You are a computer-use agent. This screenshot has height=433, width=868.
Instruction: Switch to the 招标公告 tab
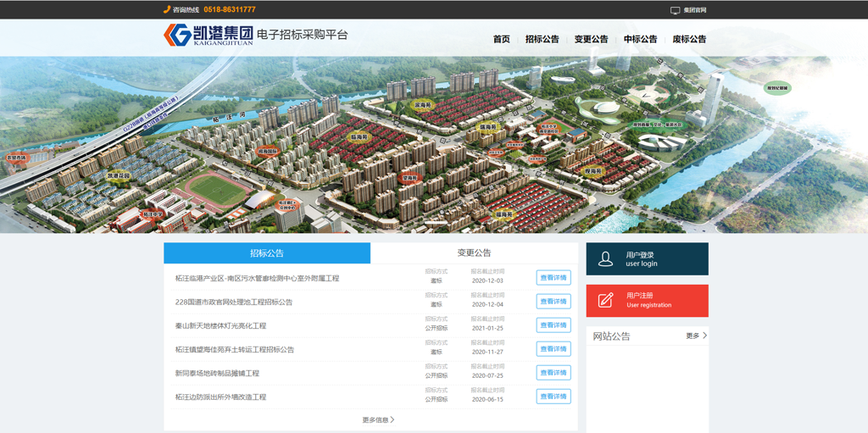267,253
